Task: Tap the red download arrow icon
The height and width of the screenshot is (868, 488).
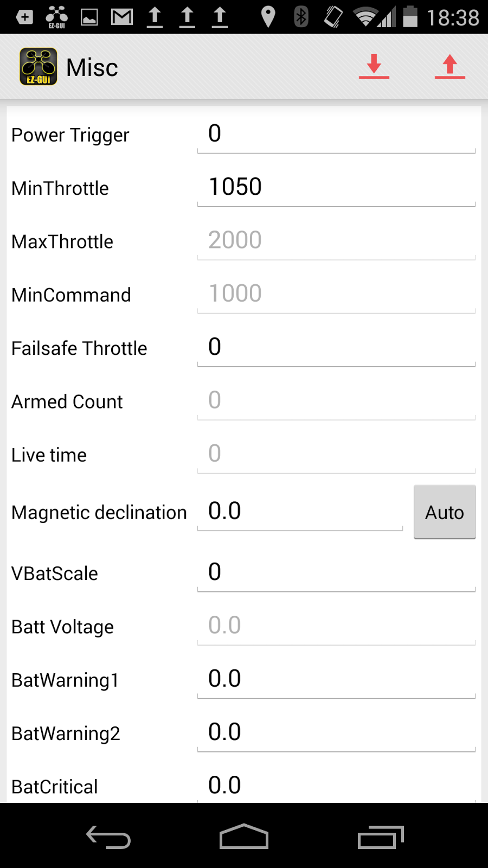Action: point(374,67)
